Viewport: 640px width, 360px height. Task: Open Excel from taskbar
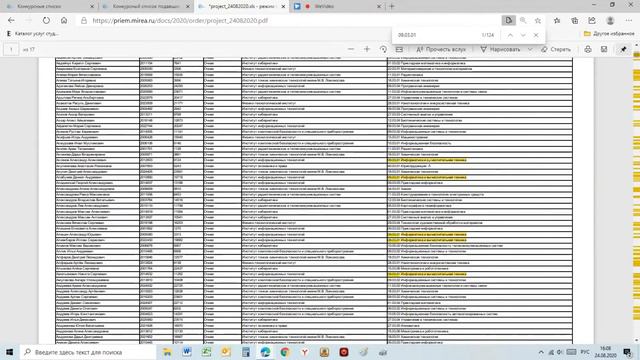coord(207,352)
